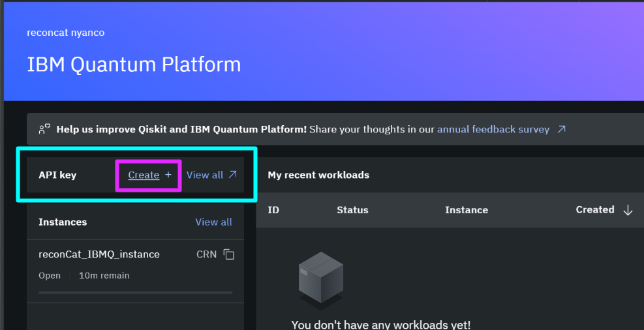This screenshot has height=330, width=644.
Task: Click the API key heading
Action: pos(57,175)
